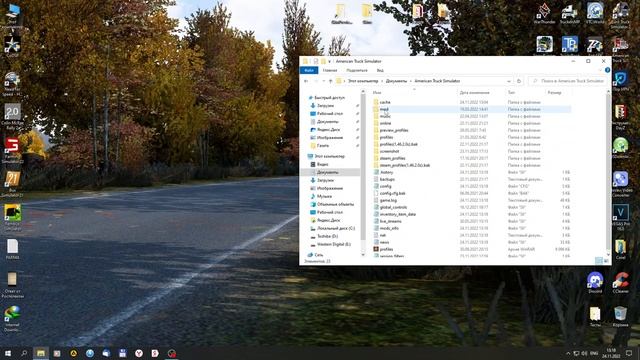Viewport: 640px width, 360px height.
Task: Expand the ribbon chevron near help
Action: [x=601, y=70]
